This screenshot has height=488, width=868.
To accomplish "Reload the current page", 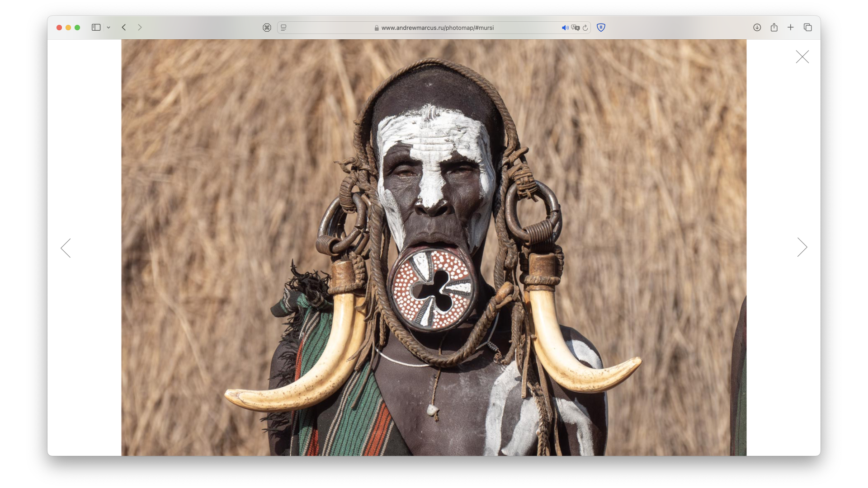I will click(x=585, y=28).
